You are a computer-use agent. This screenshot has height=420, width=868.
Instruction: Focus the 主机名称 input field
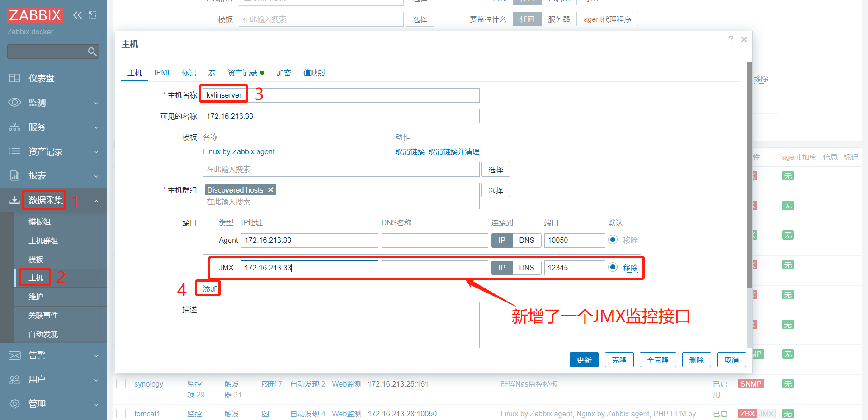coord(341,95)
